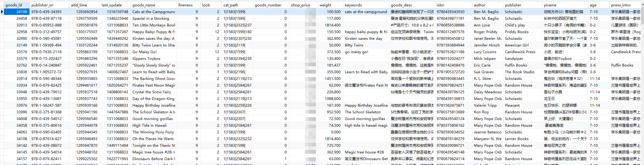This screenshot has height=165, width=644.
Task: Click keywords cell Kirsten saves the day
Action: [x=366, y=38]
